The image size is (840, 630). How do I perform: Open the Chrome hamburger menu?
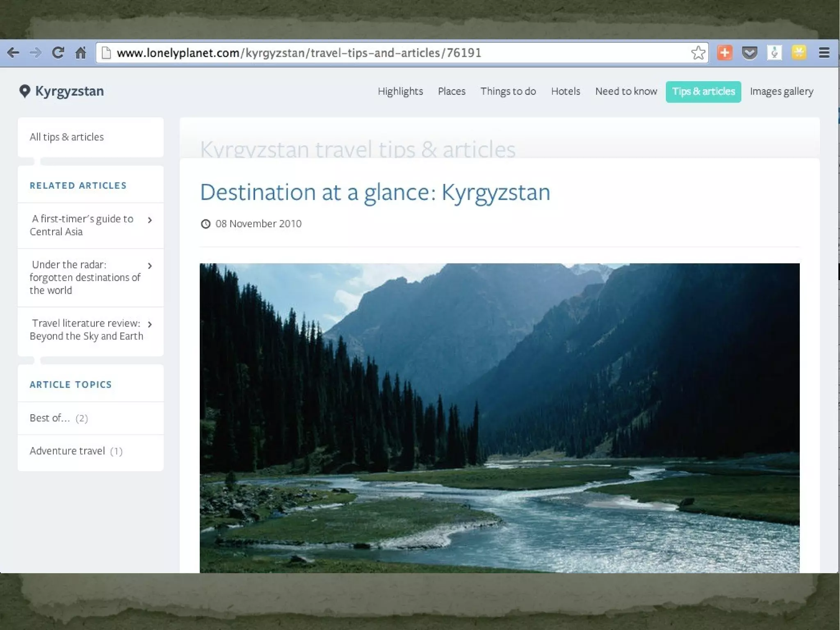coord(824,53)
